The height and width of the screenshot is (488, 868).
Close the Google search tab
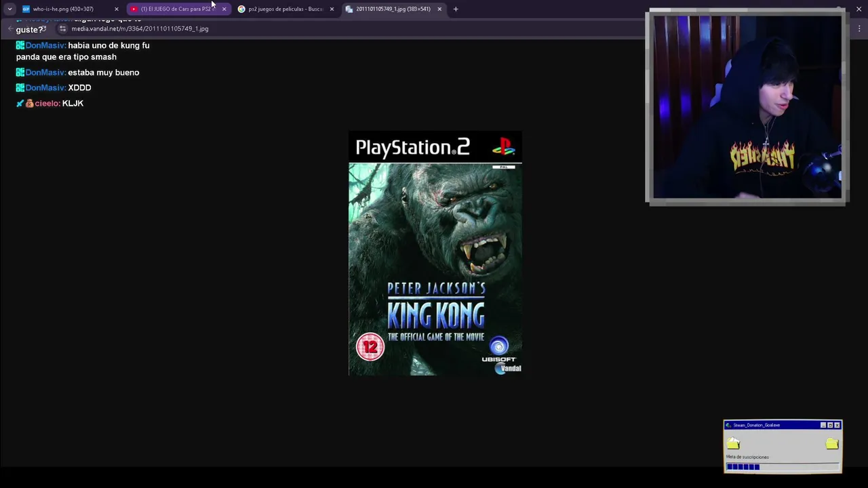click(x=332, y=9)
